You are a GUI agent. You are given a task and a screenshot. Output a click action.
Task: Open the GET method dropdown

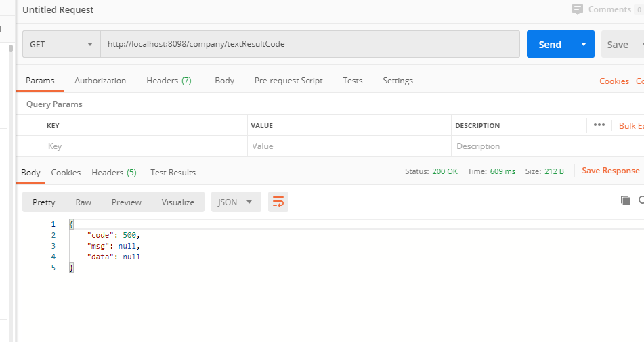click(x=62, y=44)
